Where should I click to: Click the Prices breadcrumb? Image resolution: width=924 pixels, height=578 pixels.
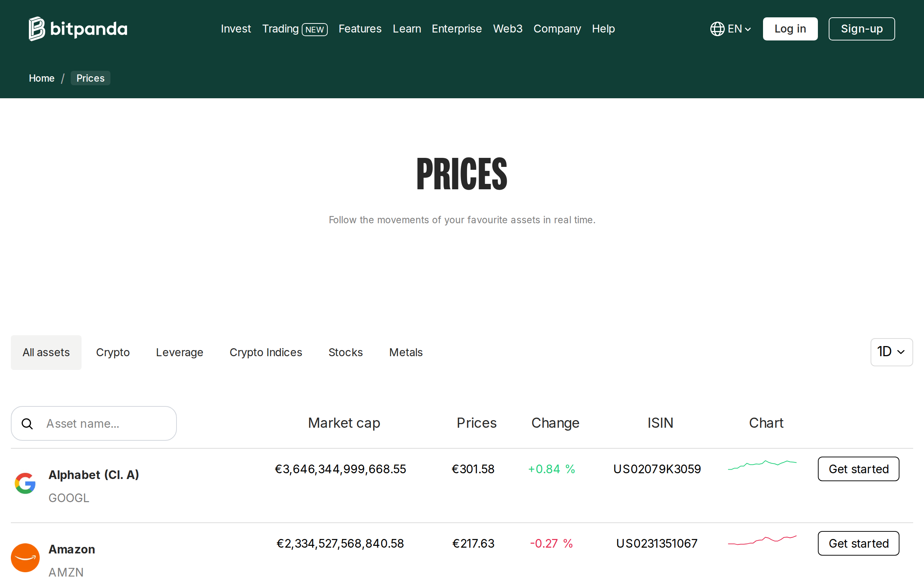[x=91, y=78]
